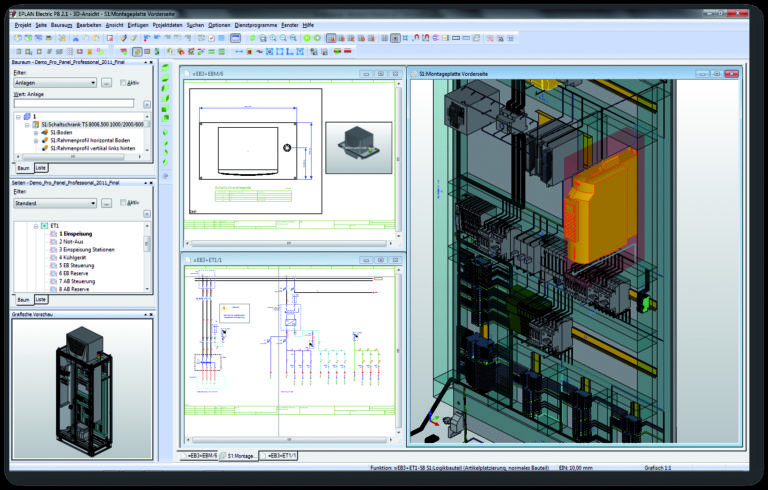Click the small button below Aktiv in the Seiten panel
Screen dimensions: 768x490
146,214
